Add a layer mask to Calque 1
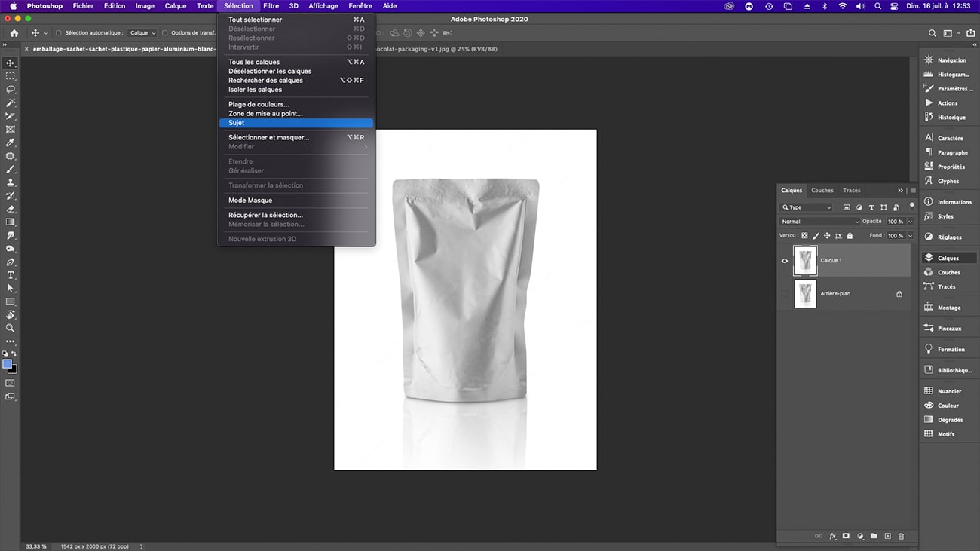 click(x=846, y=536)
